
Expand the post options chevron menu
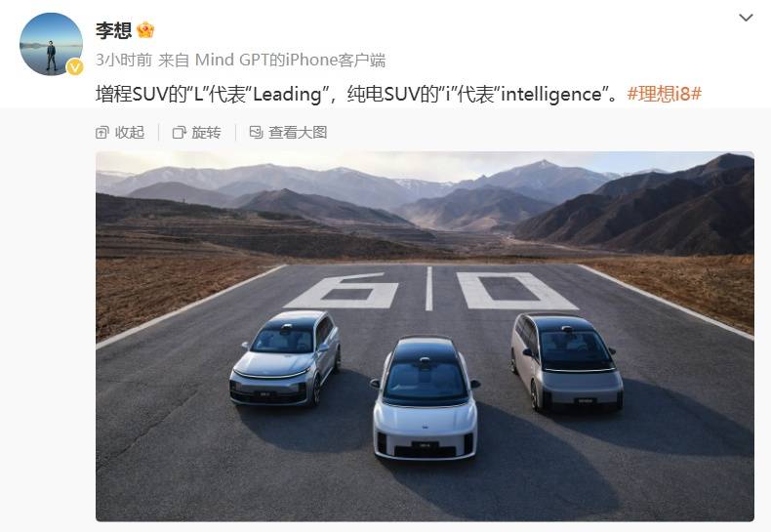tap(746, 18)
